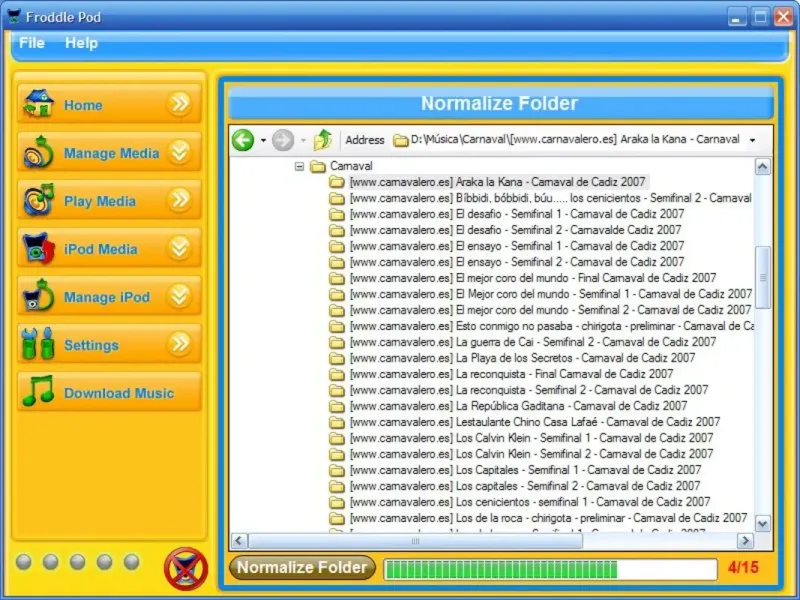Click the Home house icon in sidebar
This screenshot has width=800, height=600.
(x=38, y=104)
